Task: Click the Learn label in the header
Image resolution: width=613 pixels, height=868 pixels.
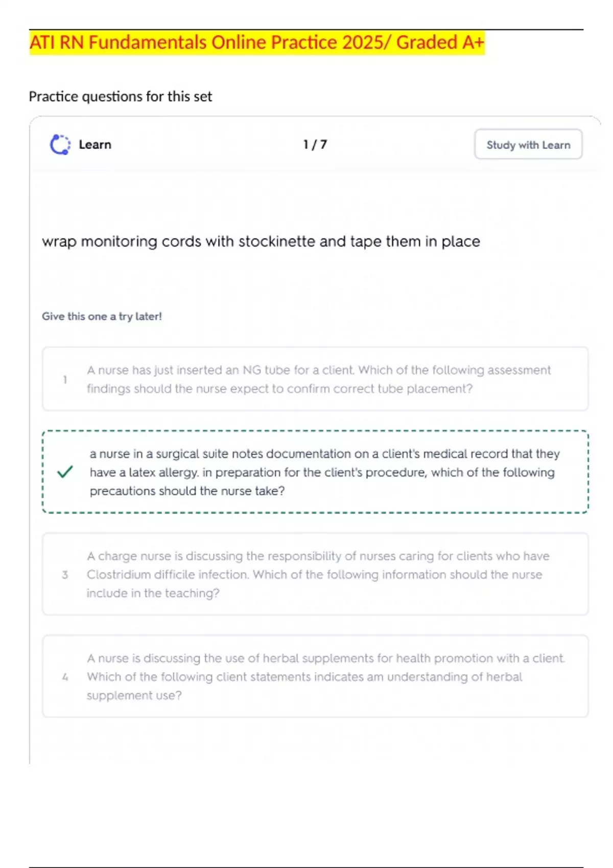Action: pos(95,144)
